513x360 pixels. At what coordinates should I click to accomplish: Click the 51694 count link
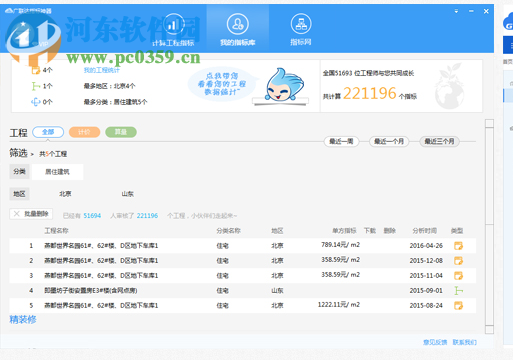(x=92, y=216)
